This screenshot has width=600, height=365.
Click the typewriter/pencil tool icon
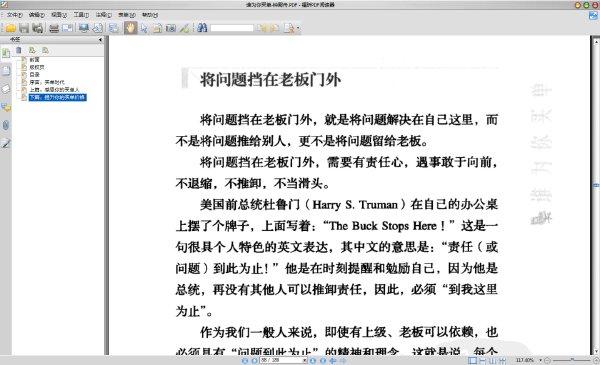[184, 28]
